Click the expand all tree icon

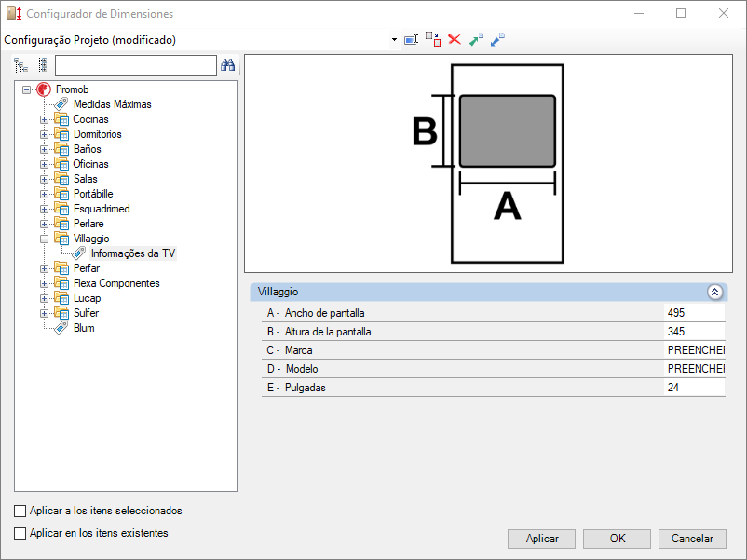coord(21,65)
